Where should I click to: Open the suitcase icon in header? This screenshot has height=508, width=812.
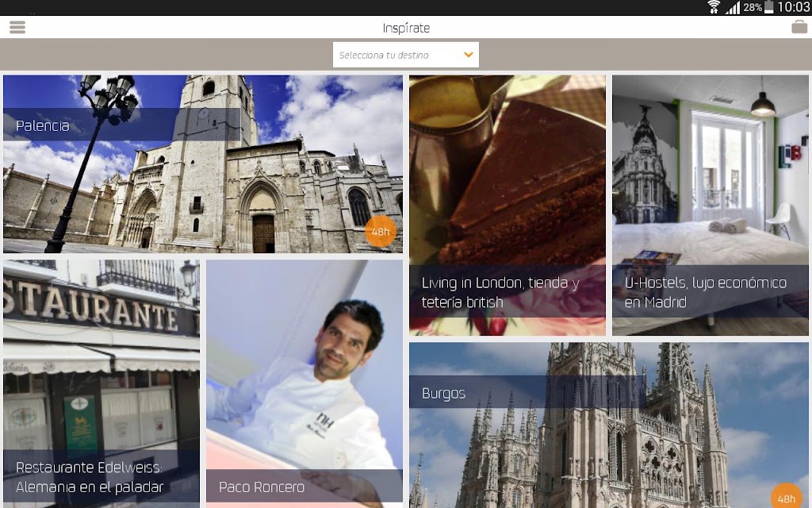point(799,26)
